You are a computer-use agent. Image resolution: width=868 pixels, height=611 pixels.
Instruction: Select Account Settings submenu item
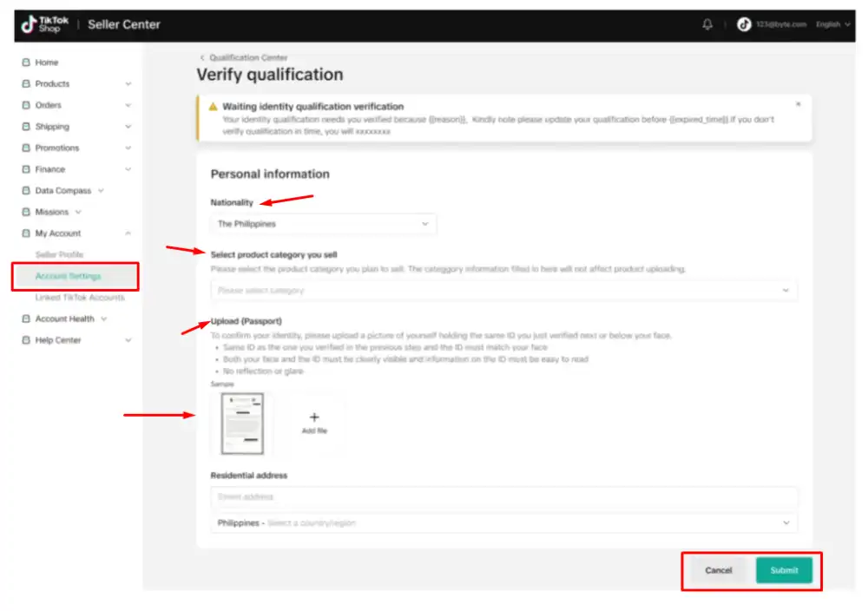68,276
